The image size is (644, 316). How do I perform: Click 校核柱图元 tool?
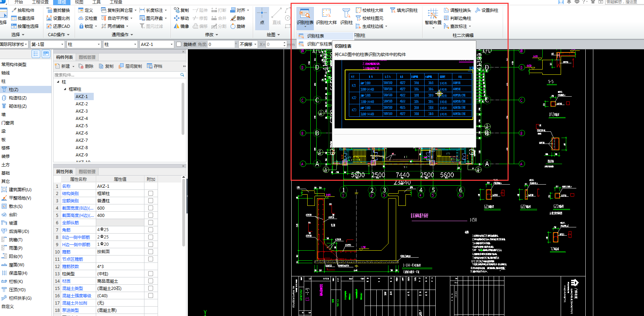click(369, 18)
